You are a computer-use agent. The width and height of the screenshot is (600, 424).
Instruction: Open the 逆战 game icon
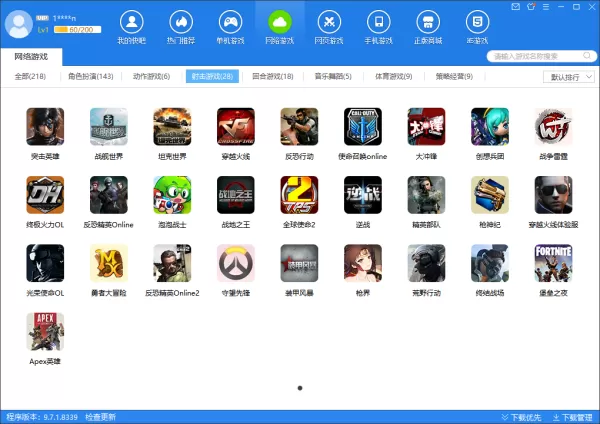363,195
